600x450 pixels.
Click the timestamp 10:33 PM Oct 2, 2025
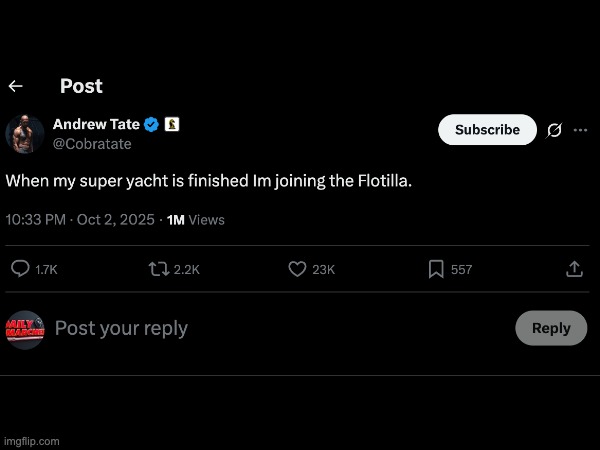80,219
